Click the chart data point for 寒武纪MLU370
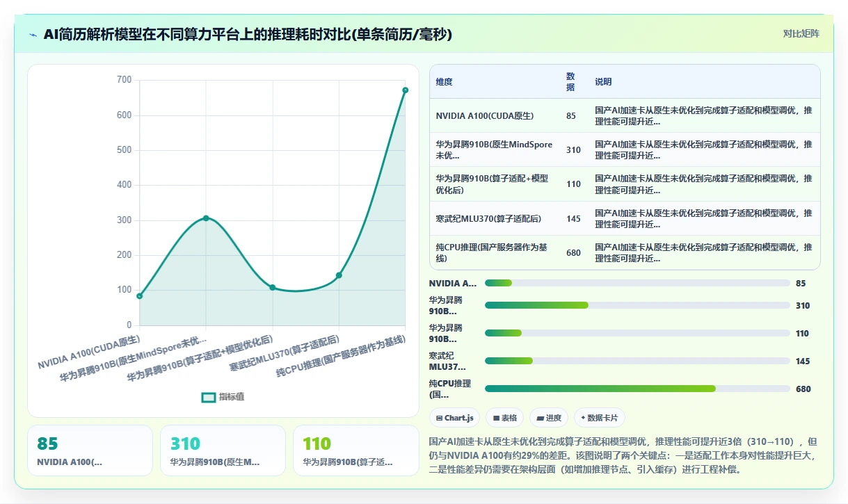 [x=339, y=275]
